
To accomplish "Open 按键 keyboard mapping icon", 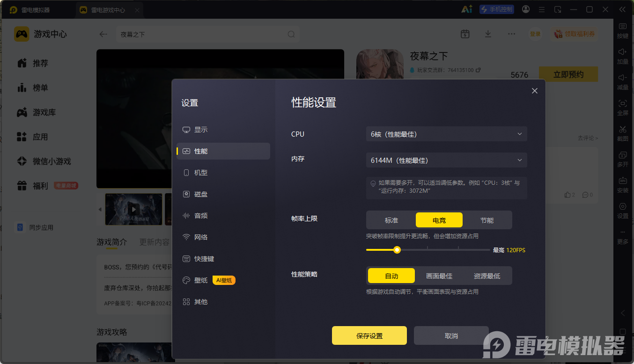I will pyautogui.click(x=623, y=27).
